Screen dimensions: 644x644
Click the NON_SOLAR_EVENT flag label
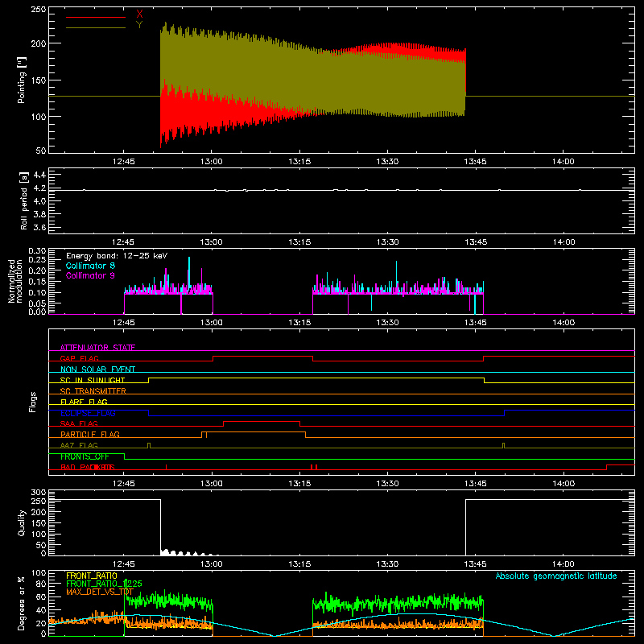coord(97,369)
